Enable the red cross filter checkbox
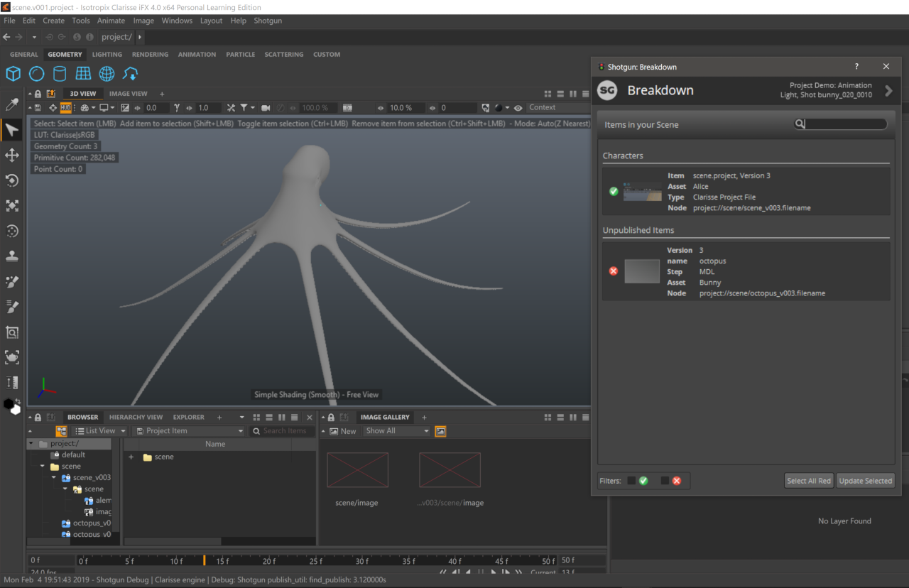The width and height of the screenshot is (909, 588). [665, 481]
